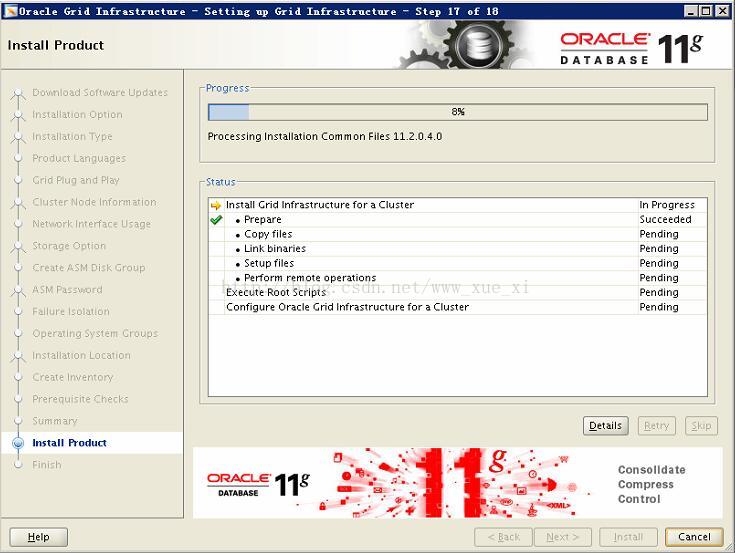The height and width of the screenshot is (553, 735).
Task: Select the Installation Type step
Action: 72,136
